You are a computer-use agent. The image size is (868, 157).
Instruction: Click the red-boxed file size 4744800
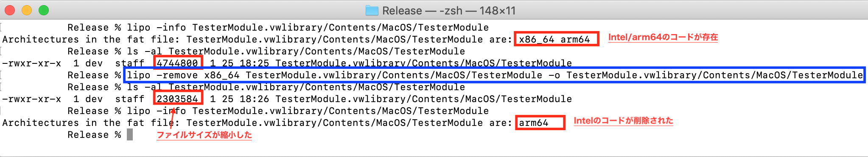point(178,63)
